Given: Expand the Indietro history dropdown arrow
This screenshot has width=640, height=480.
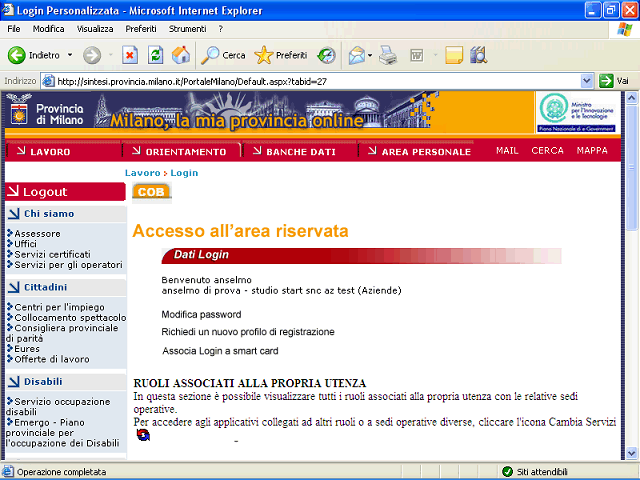Looking at the screenshot, I should click(70, 55).
